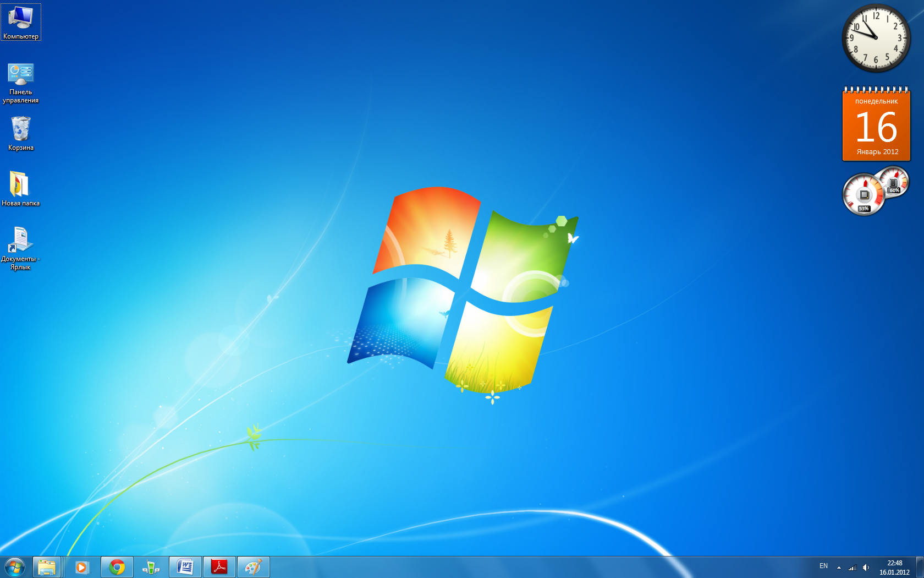
Task: Launch Windows Media Player from taskbar
Action: pyautogui.click(x=82, y=567)
